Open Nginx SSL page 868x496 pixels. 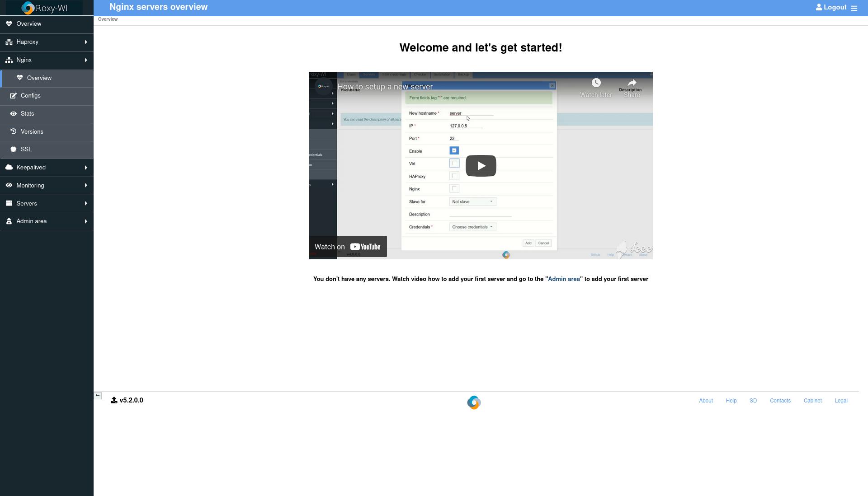click(47, 150)
